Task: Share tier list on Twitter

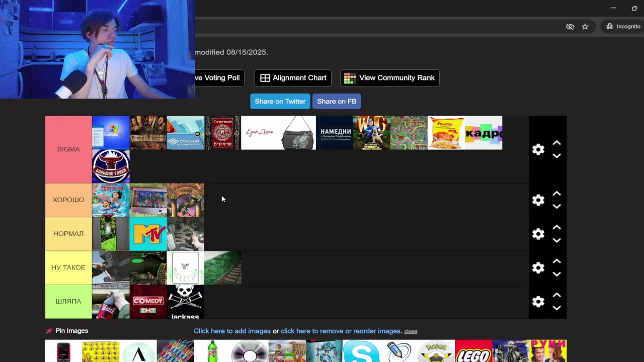Action: pyautogui.click(x=280, y=101)
